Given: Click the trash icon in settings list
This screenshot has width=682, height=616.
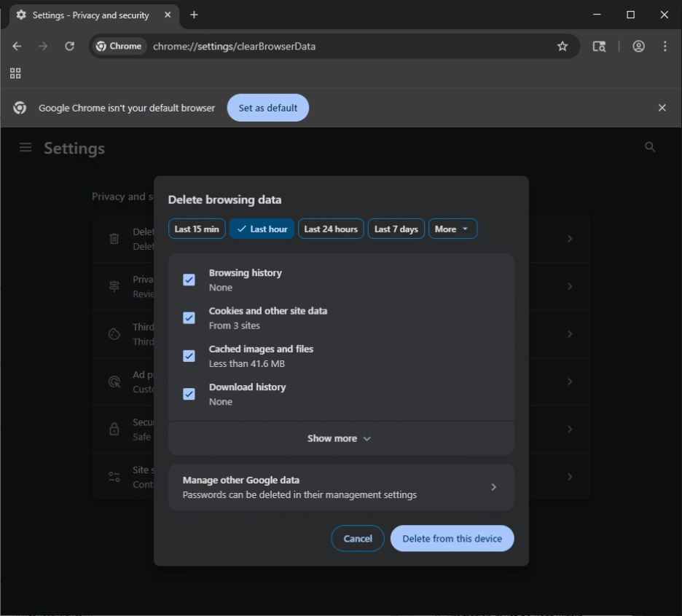Looking at the screenshot, I should tap(114, 239).
